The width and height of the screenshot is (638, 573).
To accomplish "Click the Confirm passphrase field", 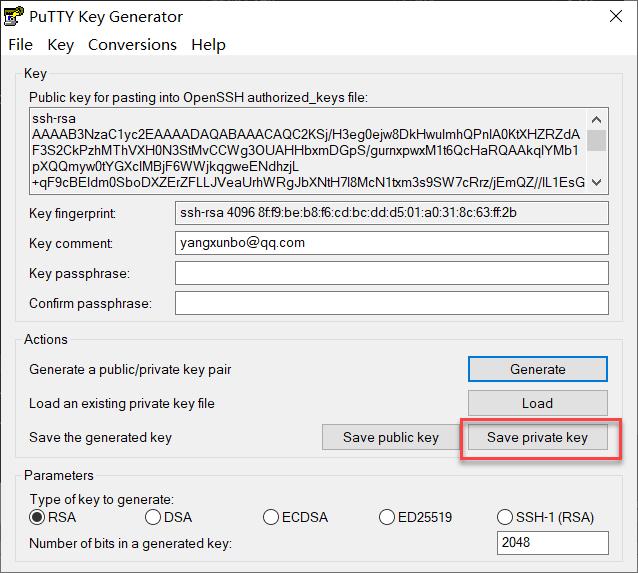I will pos(391,303).
